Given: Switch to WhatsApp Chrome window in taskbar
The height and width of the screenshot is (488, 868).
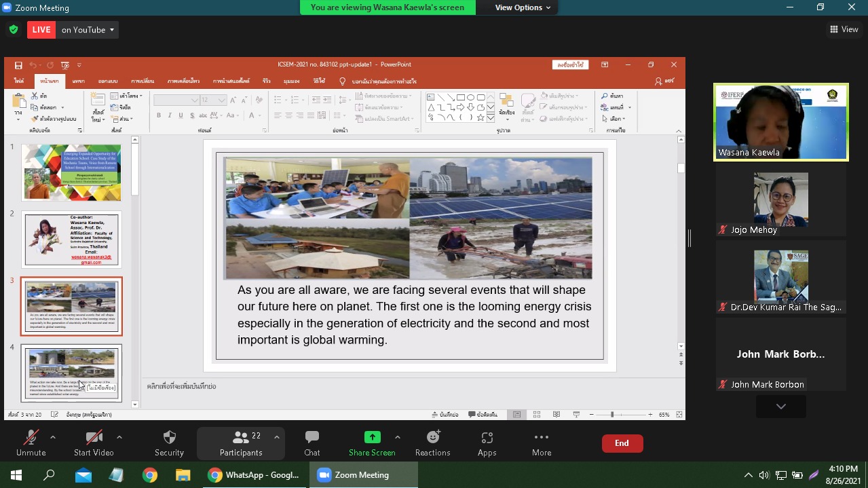Looking at the screenshot, I should click(254, 475).
